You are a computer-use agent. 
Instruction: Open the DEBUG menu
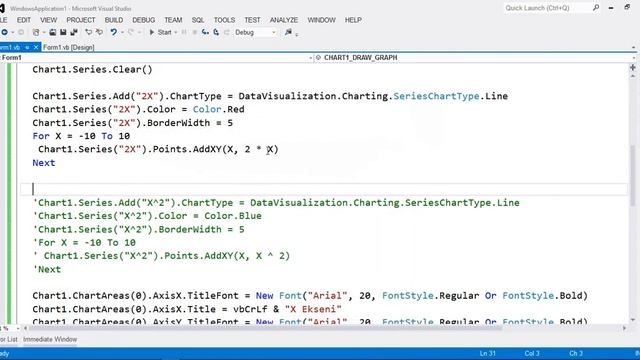(x=143, y=20)
